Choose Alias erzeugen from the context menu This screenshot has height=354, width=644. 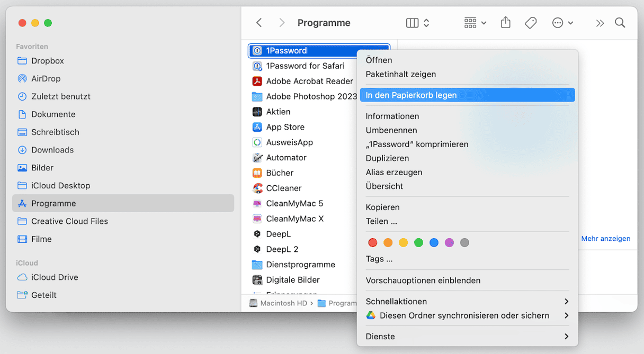pyautogui.click(x=467, y=173)
